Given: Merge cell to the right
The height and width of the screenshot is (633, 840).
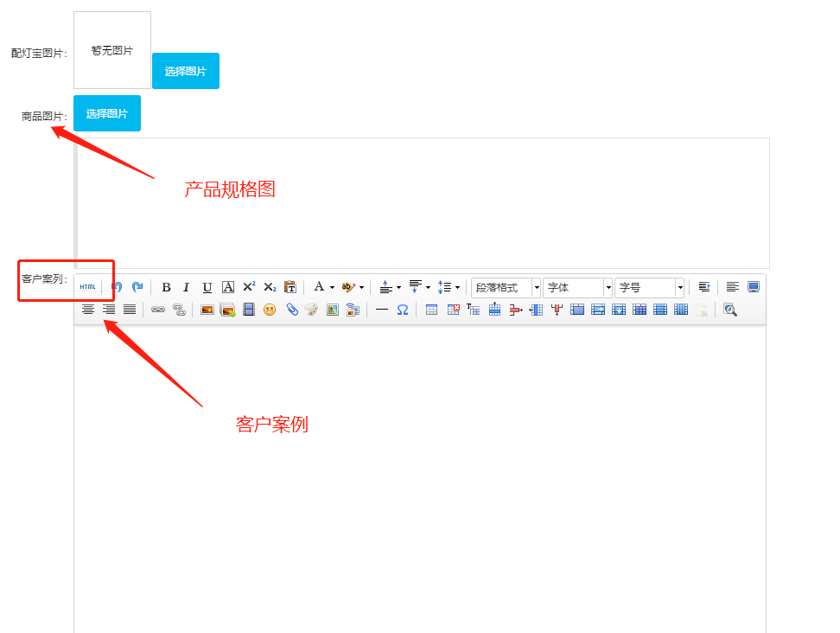Looking at the screenshot, I should pos(598,310).
